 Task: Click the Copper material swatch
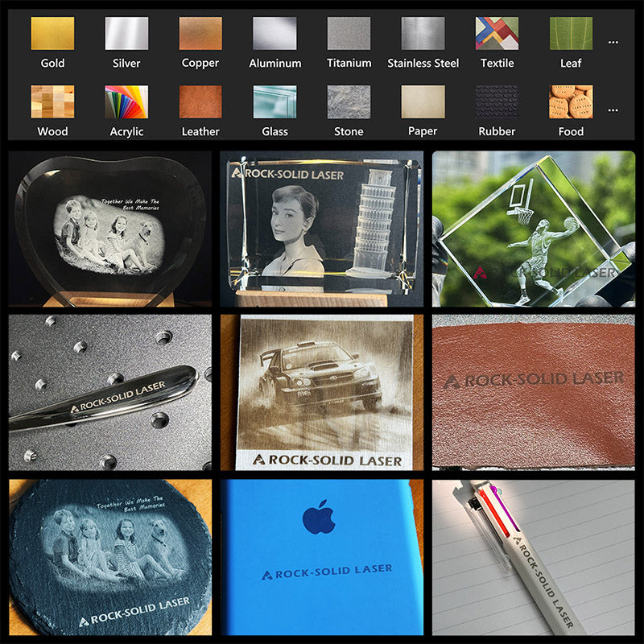[200, 34]
